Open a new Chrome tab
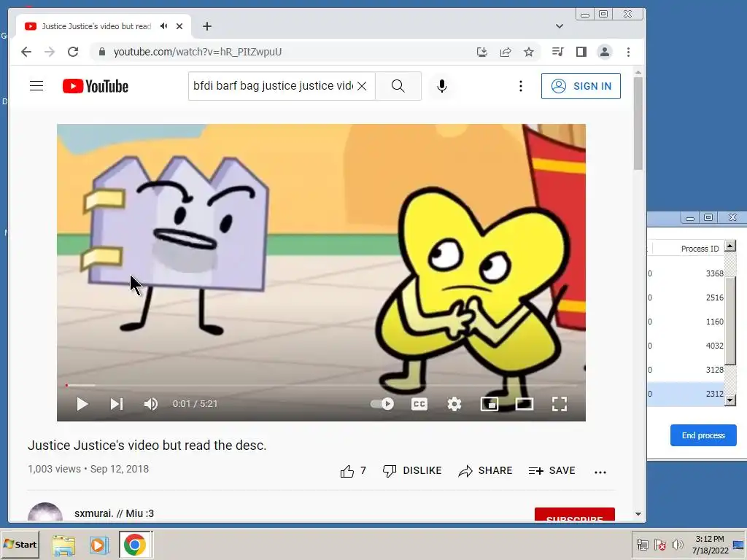This screenshot has height=560, width=747. 206,26
